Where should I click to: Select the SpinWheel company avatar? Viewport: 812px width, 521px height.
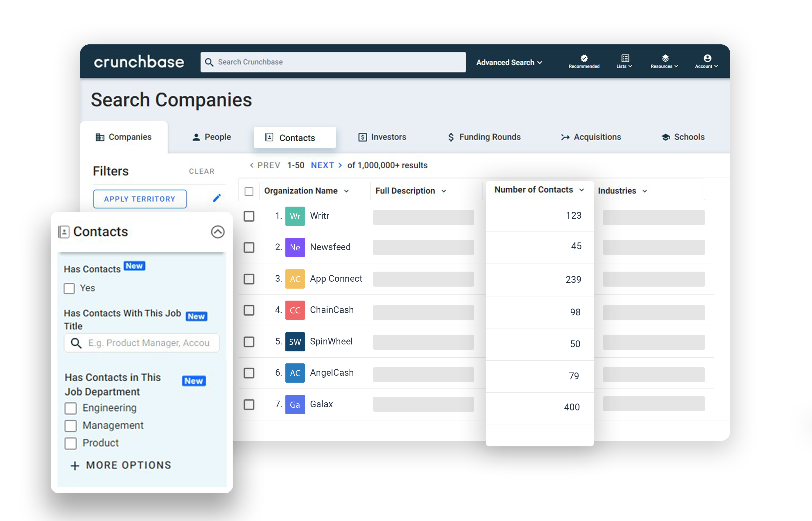pos(295,342)
